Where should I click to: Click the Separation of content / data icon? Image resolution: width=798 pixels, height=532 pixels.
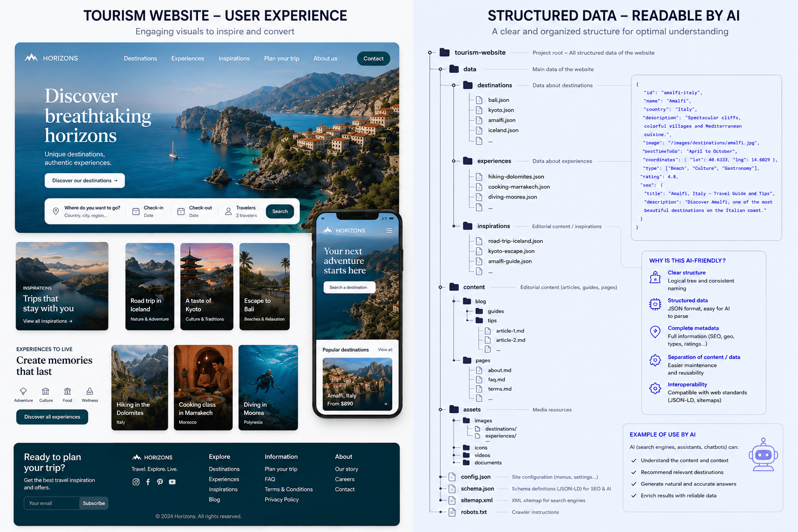coord(655,360)
